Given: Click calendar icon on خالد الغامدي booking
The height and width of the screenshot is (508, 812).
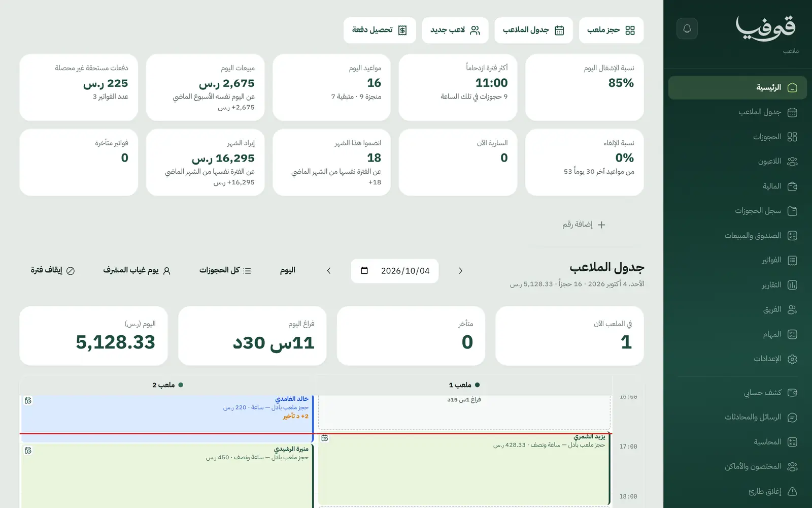Looking at the screenshot, I should click(28, 401).
